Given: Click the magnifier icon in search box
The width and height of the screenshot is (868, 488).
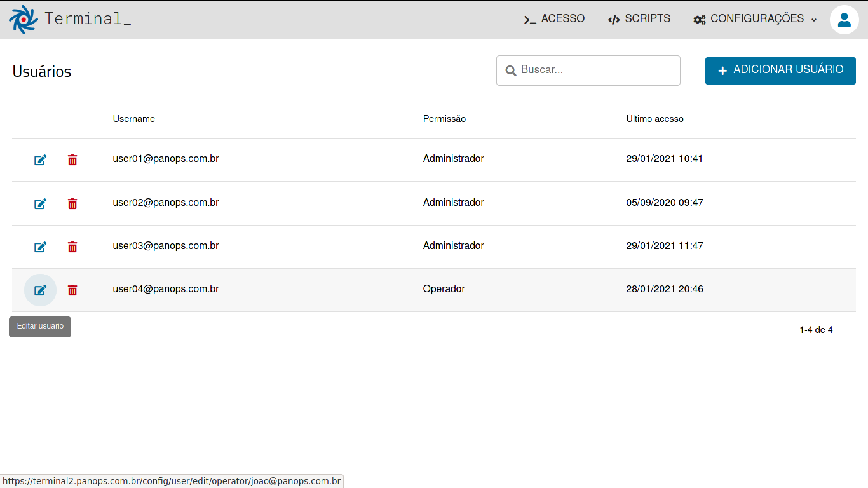Looking at the screenshot, I should (510, 71).
